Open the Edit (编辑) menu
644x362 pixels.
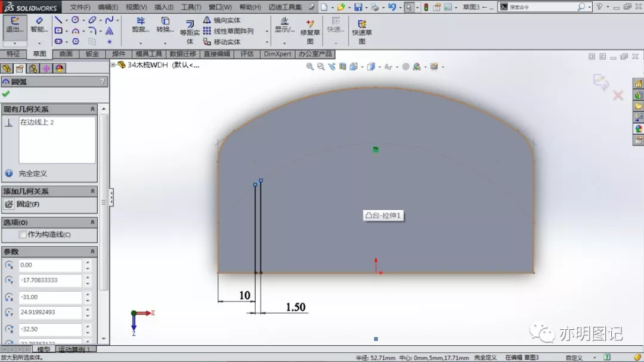(x=108, y=7)
